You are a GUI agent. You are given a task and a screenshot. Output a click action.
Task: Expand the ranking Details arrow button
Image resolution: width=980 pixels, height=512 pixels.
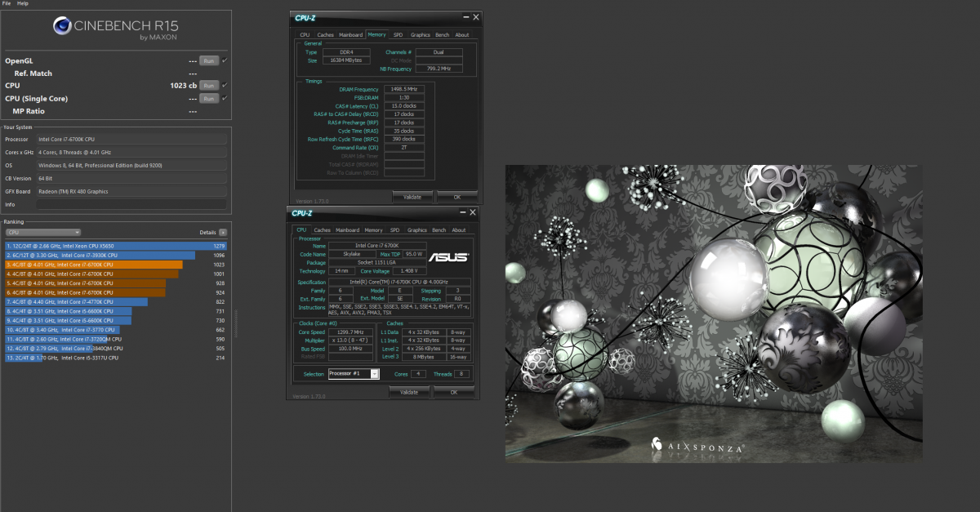pyautogui.click(x=223, y=233)
